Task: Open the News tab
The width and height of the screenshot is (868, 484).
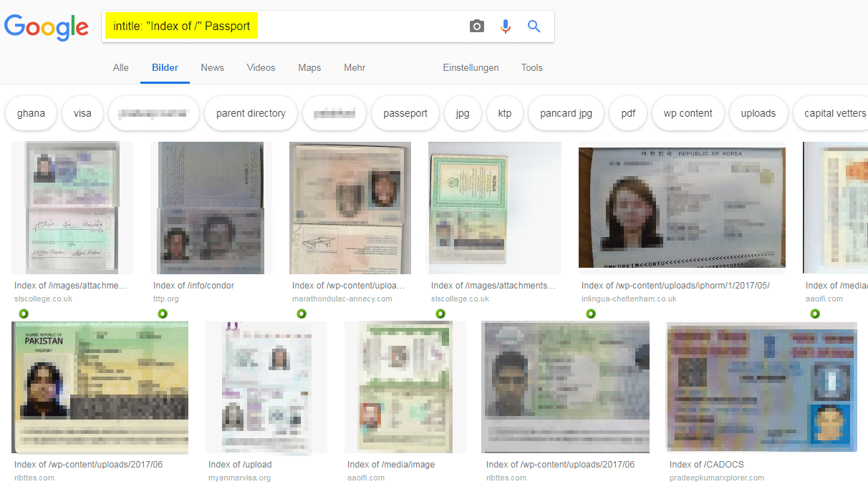Action: pos(212,67)
